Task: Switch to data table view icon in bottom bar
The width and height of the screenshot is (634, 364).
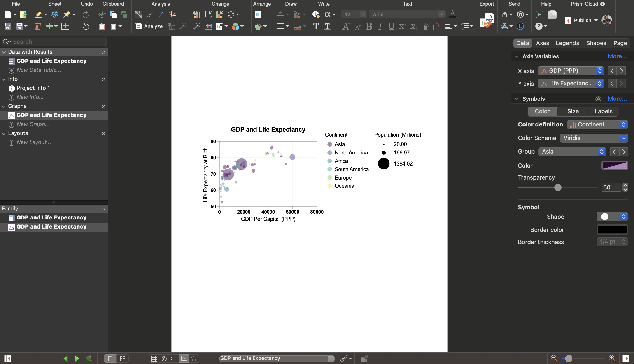Action: 154,359
